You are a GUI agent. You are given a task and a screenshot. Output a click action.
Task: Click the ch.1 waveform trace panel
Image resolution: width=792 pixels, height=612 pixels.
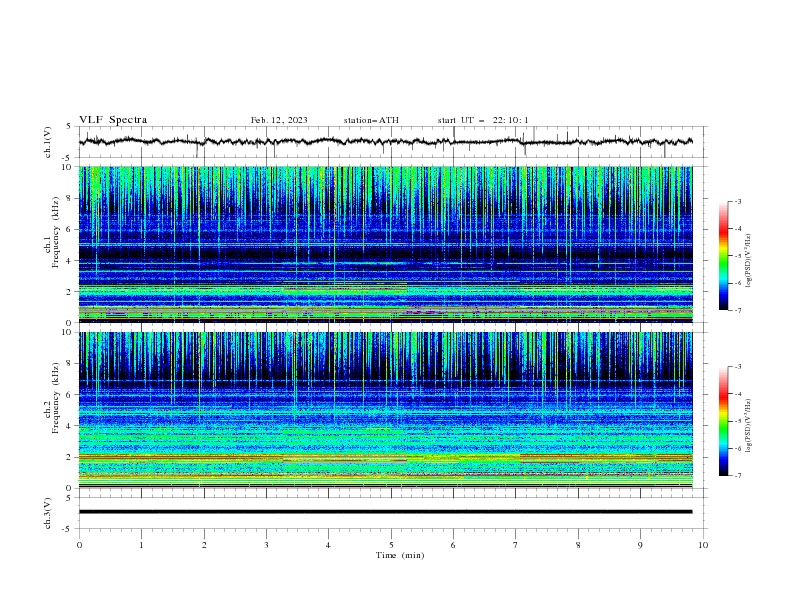[392, 142]
